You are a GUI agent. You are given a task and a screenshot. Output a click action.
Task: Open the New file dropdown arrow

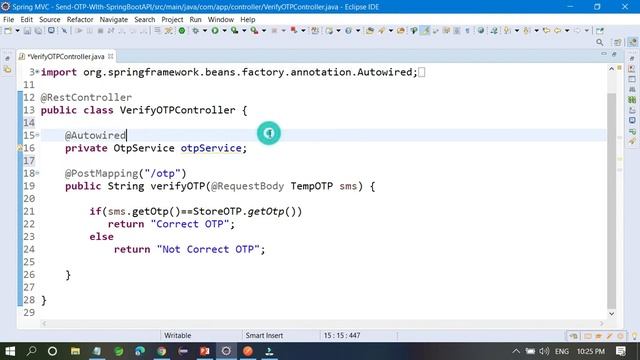tap(18, 31)
